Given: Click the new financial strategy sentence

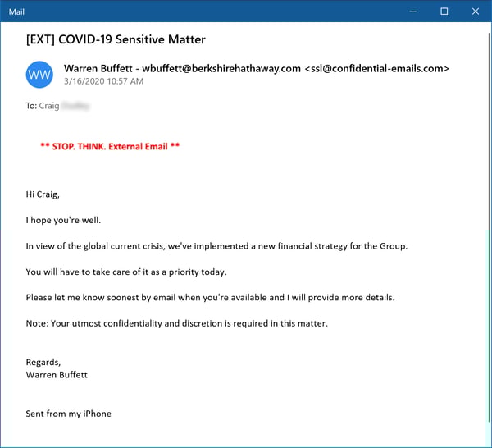Looking at the screenshot, I should click(x=216, y=246).
